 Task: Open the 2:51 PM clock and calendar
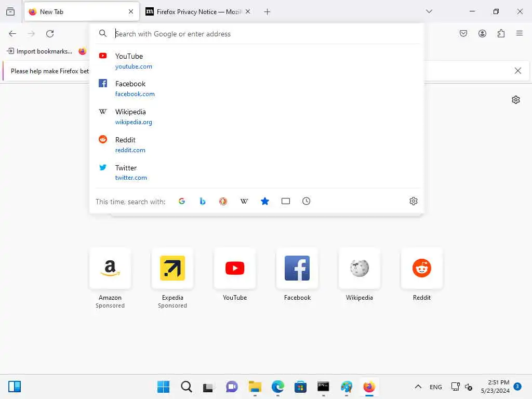pyautogui.click(x=495, y=387)
